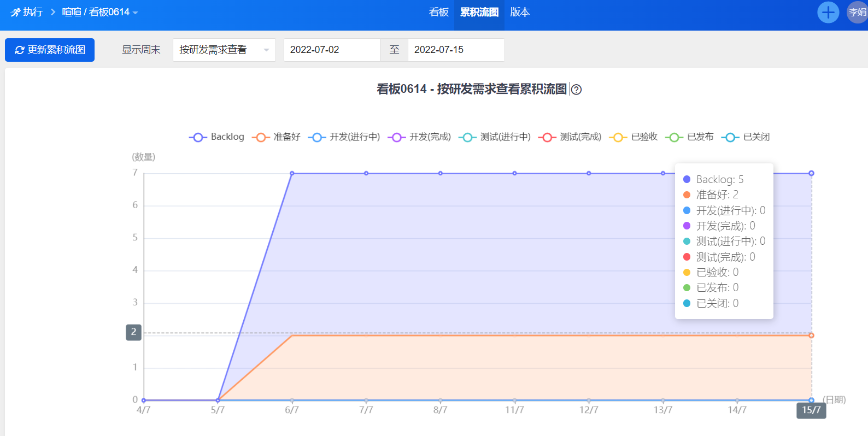
Task: Click the running figure 执行 icon
Action: coord(15,12)
